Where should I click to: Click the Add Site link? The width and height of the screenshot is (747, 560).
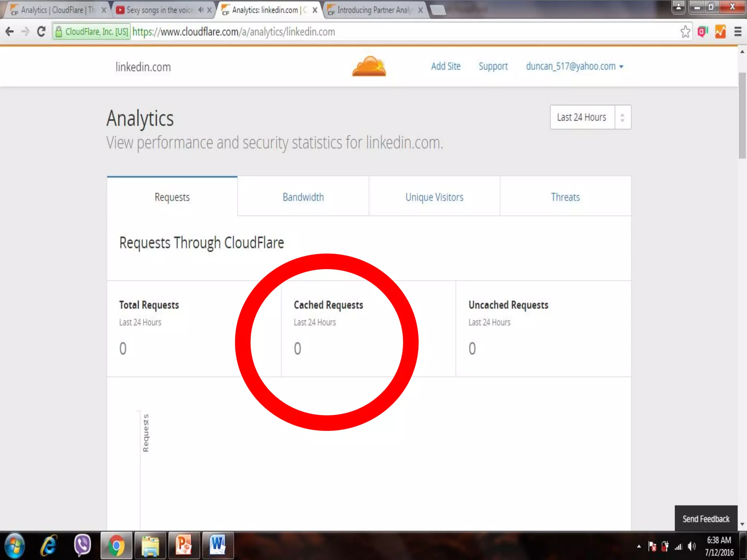[445, 66]
